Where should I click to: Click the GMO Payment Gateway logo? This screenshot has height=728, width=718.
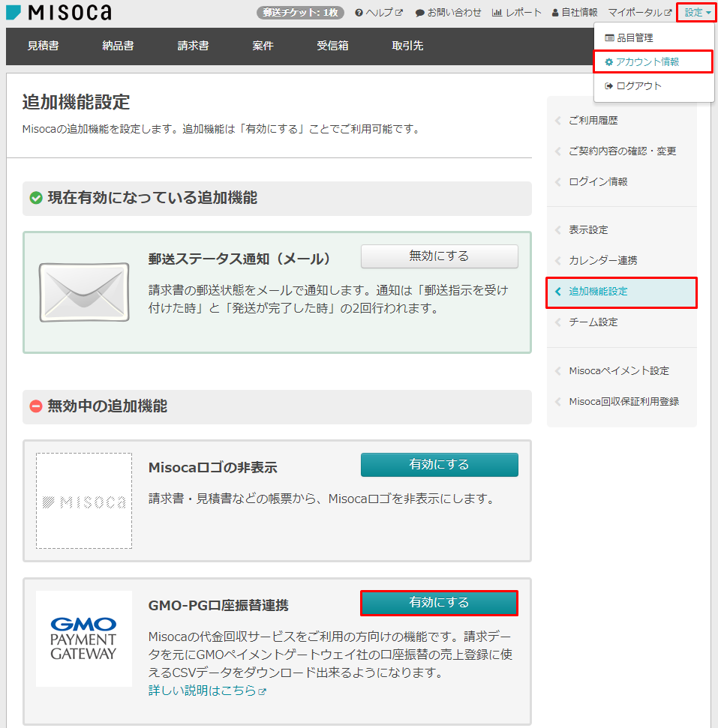coord(83,638)
